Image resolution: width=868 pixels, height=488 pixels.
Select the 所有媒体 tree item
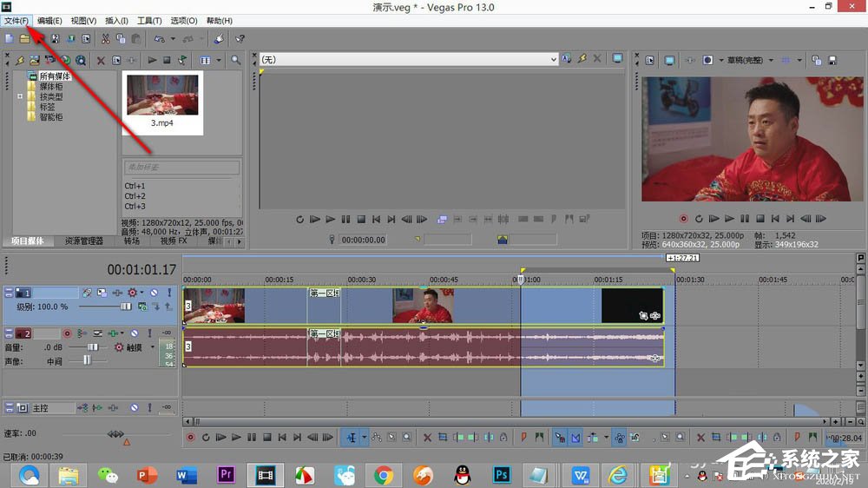pyautogui.click(x=55, y=76)
